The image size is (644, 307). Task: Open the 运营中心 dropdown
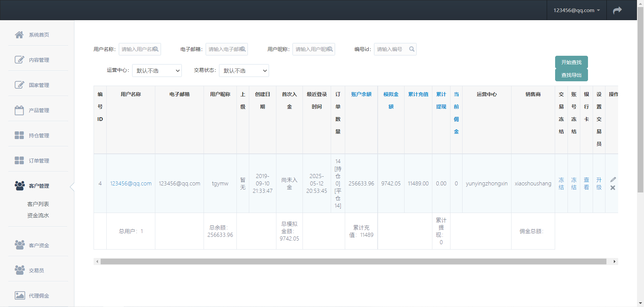(x=157, y=71)
